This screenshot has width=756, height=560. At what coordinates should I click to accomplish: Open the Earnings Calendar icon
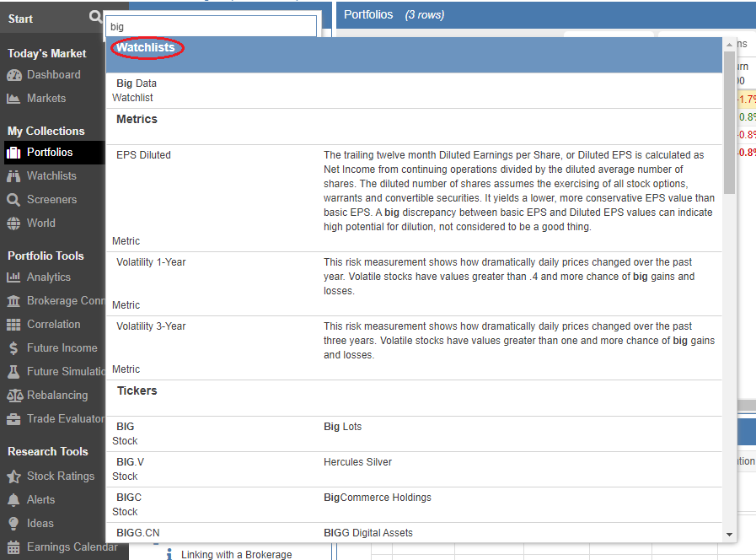click(x=13, y=547)
